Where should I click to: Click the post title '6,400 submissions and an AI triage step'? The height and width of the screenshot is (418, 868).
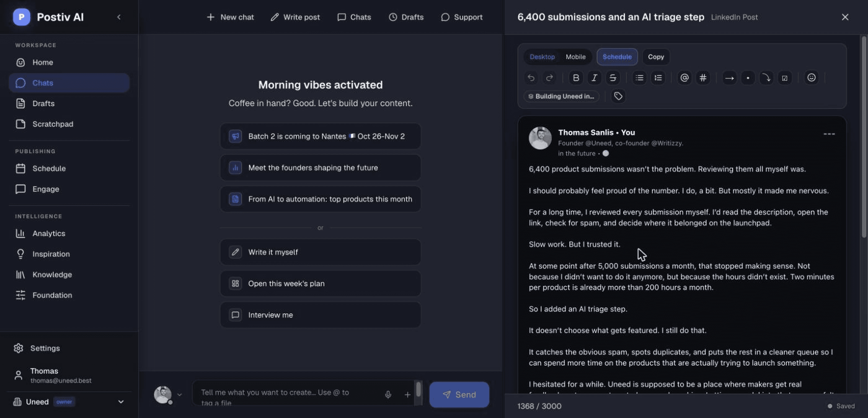(x=611, y=17)
